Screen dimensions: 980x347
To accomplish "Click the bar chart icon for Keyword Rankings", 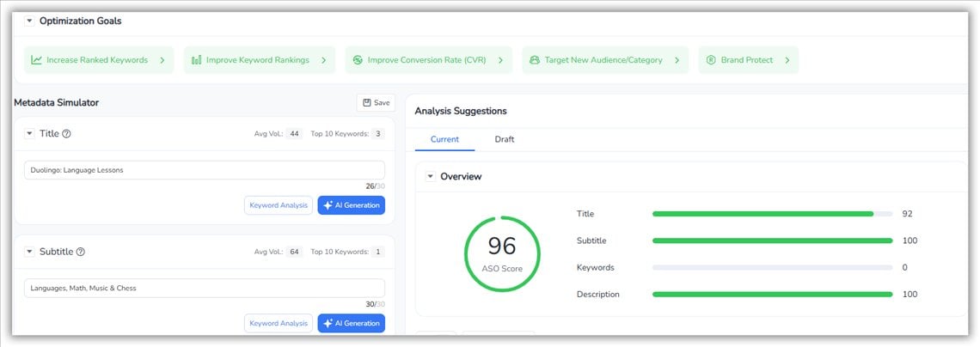I will [x=196, y=60].
